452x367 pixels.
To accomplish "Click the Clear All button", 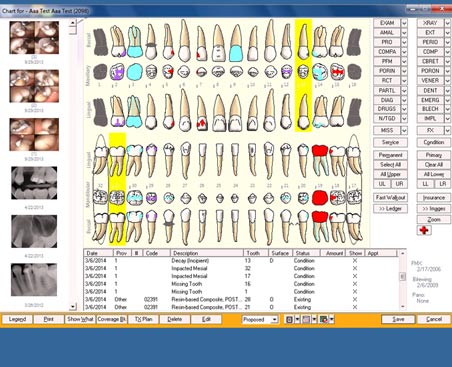I will click(x=434, y=165).
